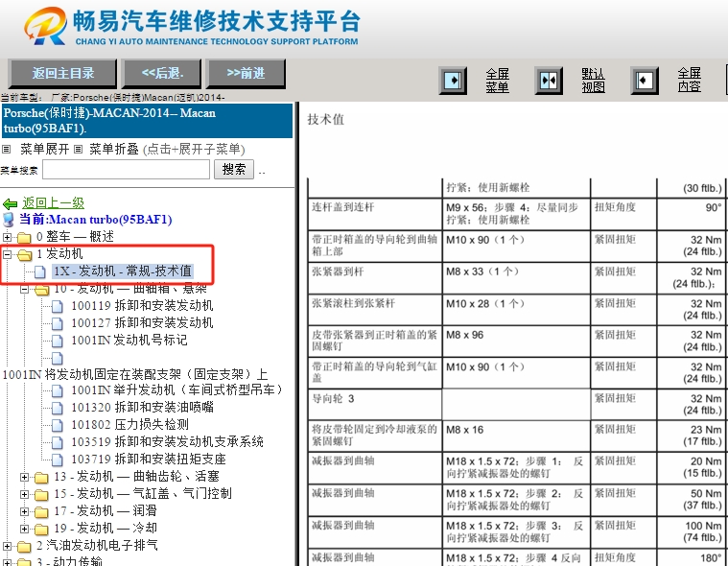Image resolution: width=728 pixels, height=566 pixels.
Task: Click the 全屏内容 layout icon
Action: 645,81
